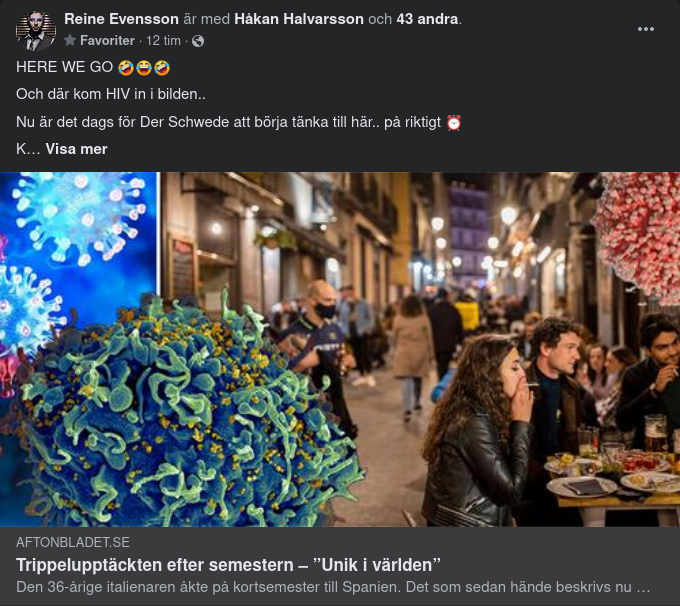The width and height of the screenshot is (680, 606).
Task: Open Reine Evensson's profile picture
Action: point(36,30)
